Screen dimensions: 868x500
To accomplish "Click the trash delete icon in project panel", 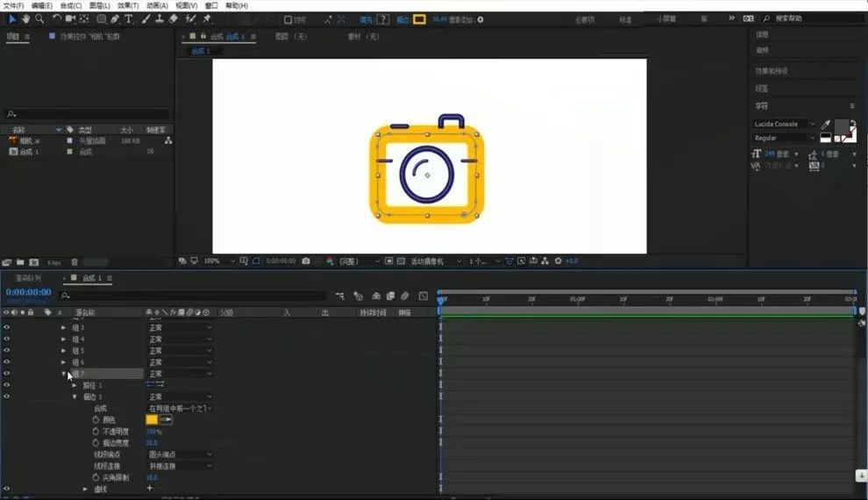I will coord(75,262).
